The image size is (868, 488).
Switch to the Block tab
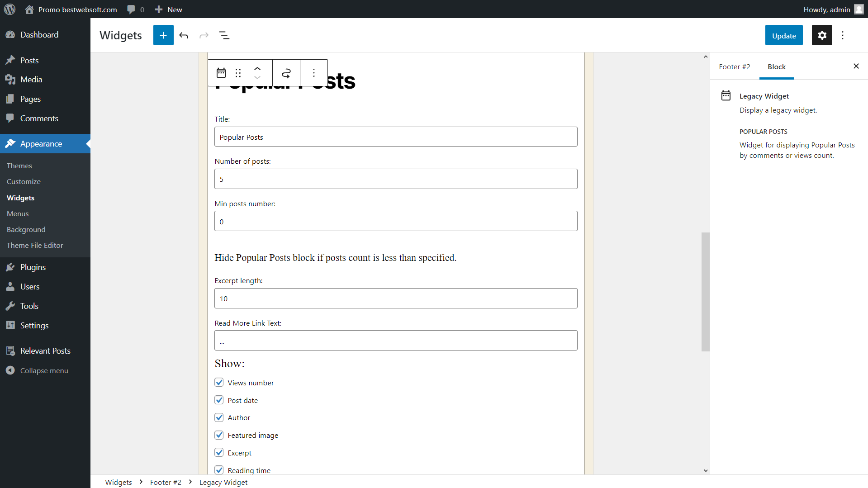point(777,66)
